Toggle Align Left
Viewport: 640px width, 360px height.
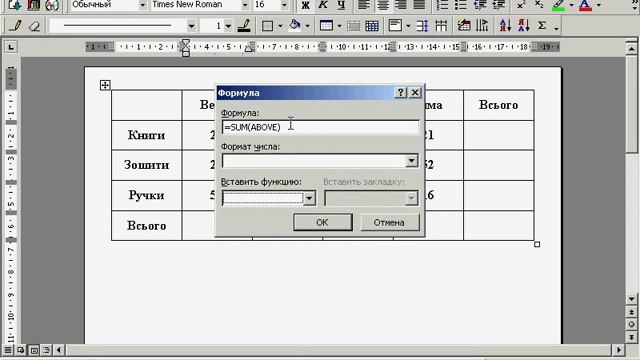tap(364, 5)
